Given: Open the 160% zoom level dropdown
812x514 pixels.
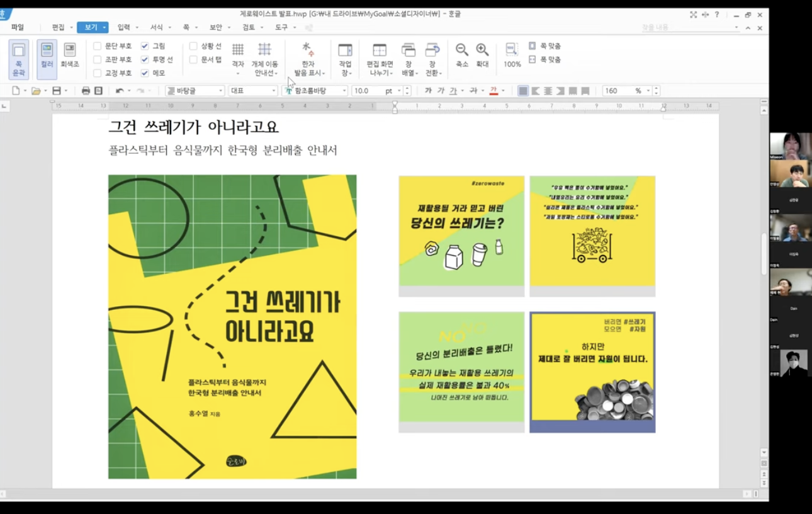Looking at the screenshot, I should pyautogui.click(x=648, y=91).
